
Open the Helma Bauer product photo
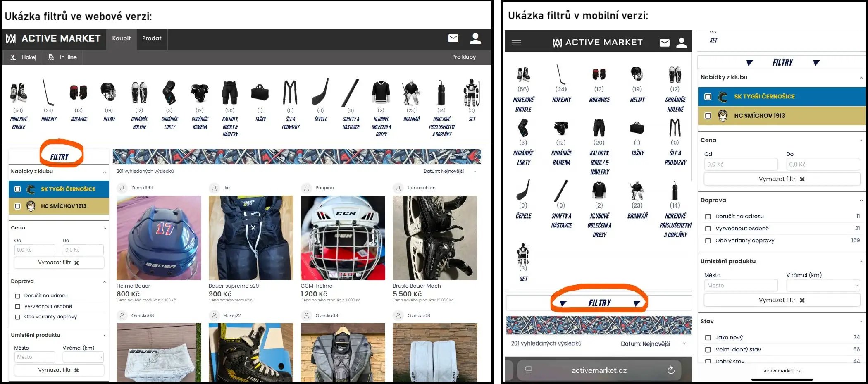coord(159,238)
